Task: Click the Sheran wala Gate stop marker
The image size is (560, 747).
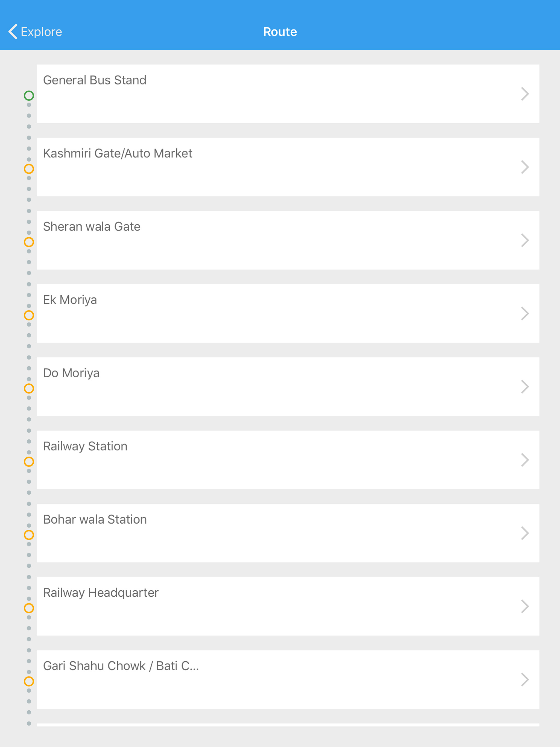Action: pyautogui.click(x=29, y=242)
